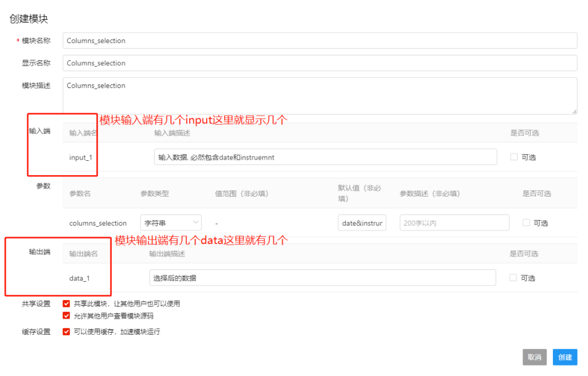Click the 取消 button
This screenshot has height=376, width=588.
click(x=534, y=357)
